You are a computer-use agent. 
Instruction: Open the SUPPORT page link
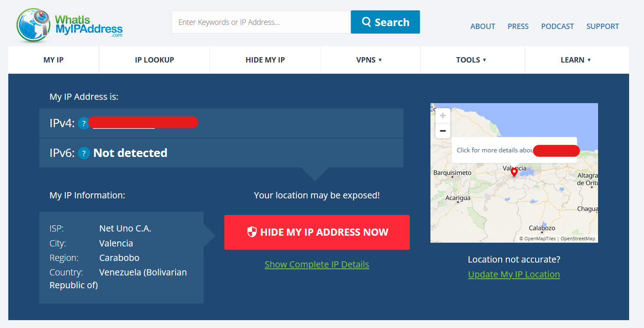(603, 27)
